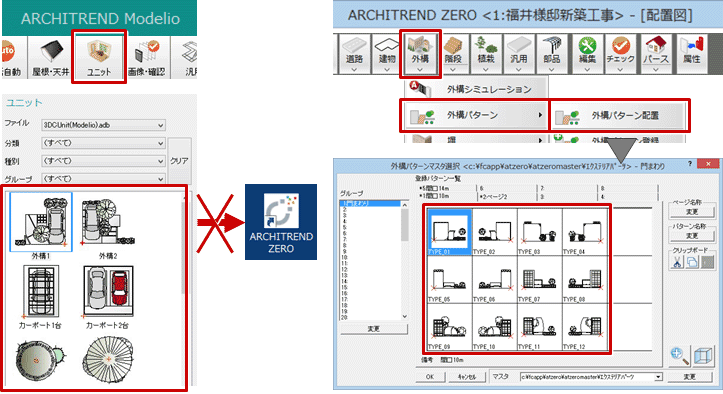Image resolution: width=723 pixels, height=394 pixels.
Task: Expand the ファイル dropdown list
Action: coord(103,125)
